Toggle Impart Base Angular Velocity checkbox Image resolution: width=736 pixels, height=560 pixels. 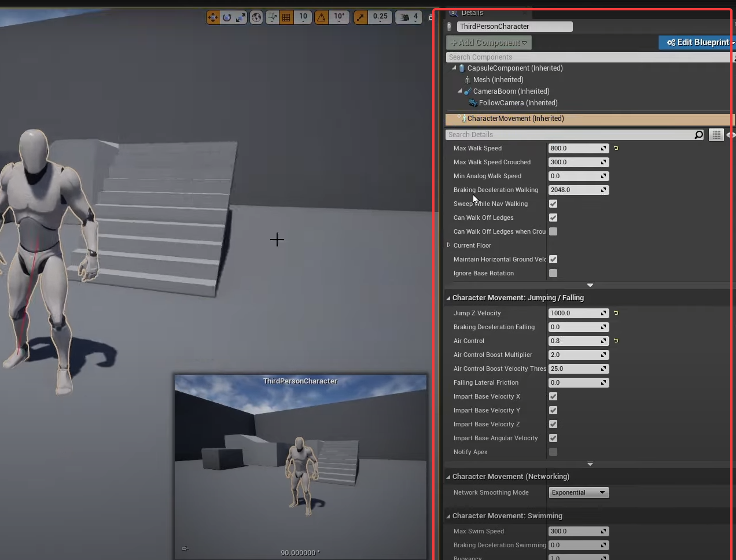553,438
